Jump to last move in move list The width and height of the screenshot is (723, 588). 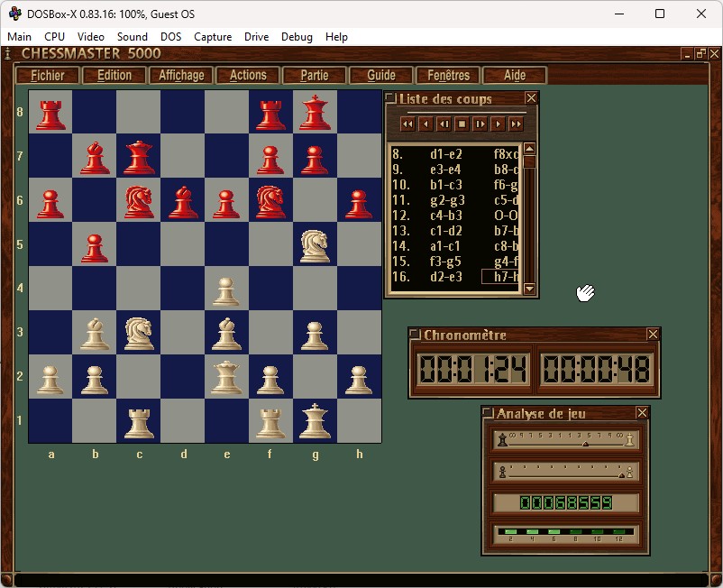point(516,124)
